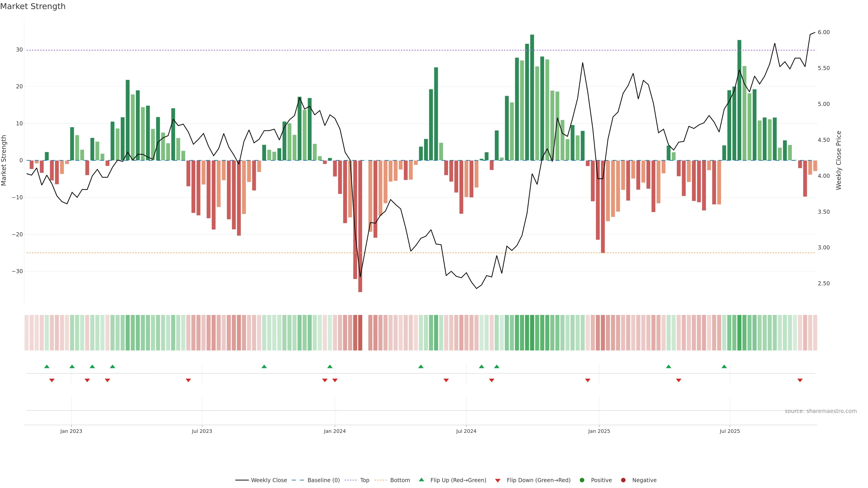This screenshot has height=488, width=868.
Task: Click the flip-up triangle nearest Jul 2025
Action: tap(724, 366)
